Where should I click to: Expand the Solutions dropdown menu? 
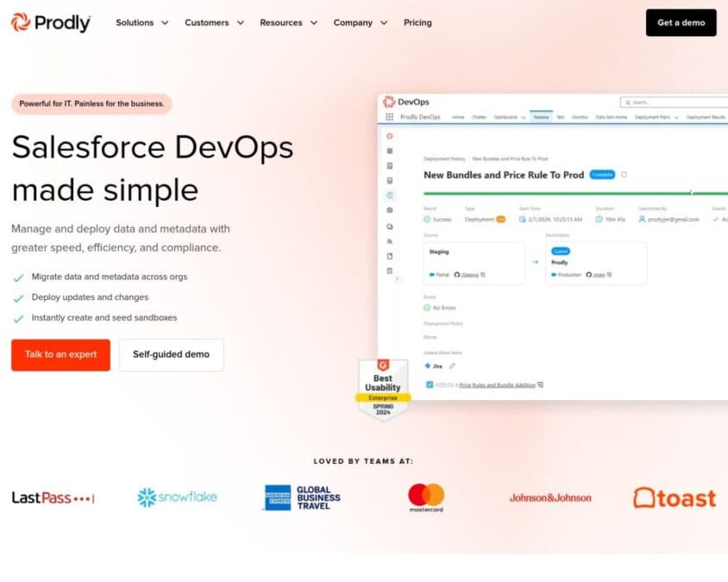point(142,22)
